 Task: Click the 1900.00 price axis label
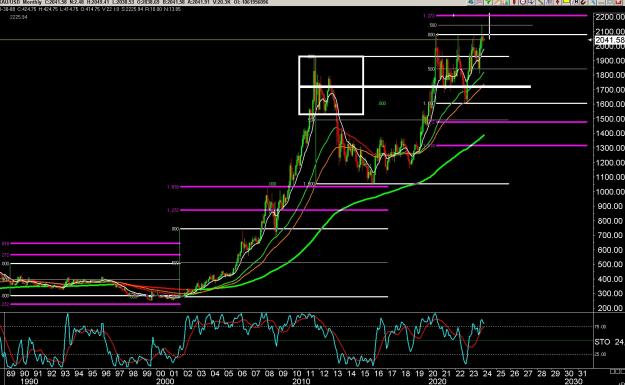609,61
